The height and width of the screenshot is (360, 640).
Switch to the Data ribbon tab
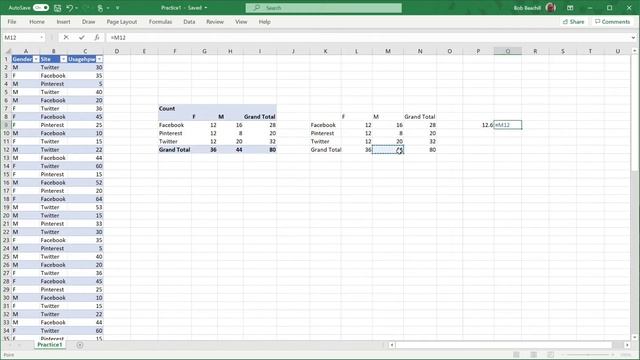(189, 22)
